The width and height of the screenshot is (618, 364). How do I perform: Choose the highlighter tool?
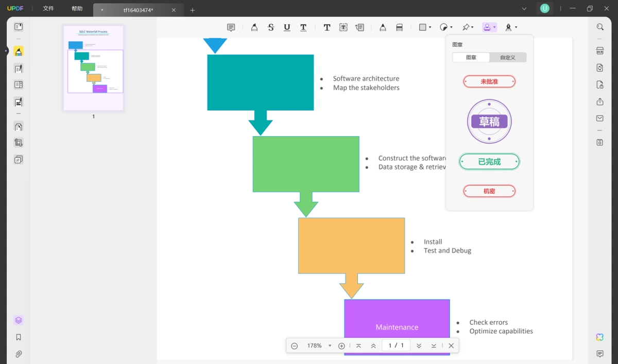click(254, 27)
